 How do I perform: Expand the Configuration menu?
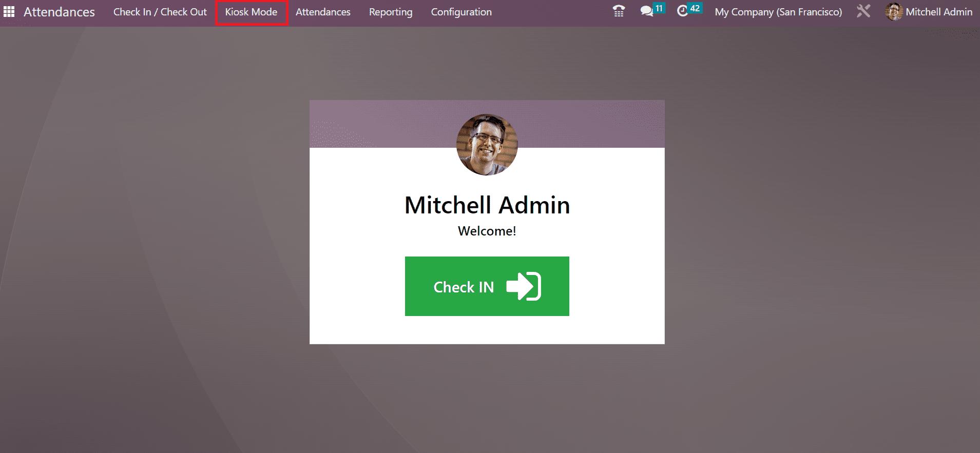click(461, 12)
